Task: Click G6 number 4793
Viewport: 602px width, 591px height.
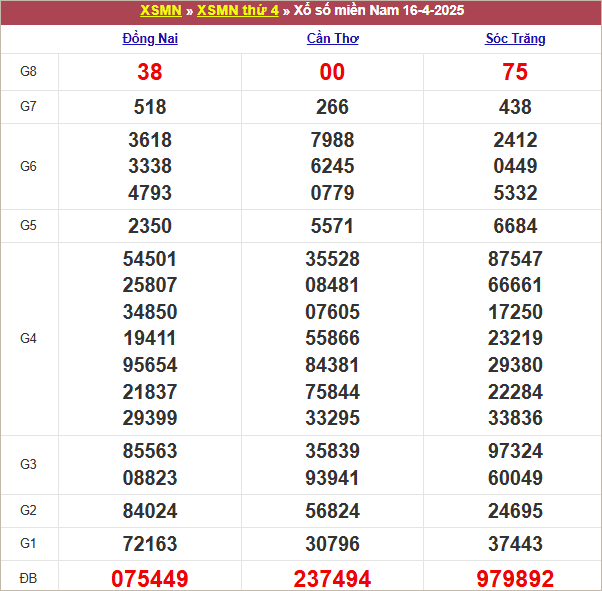Action: [x=150, y=193]
